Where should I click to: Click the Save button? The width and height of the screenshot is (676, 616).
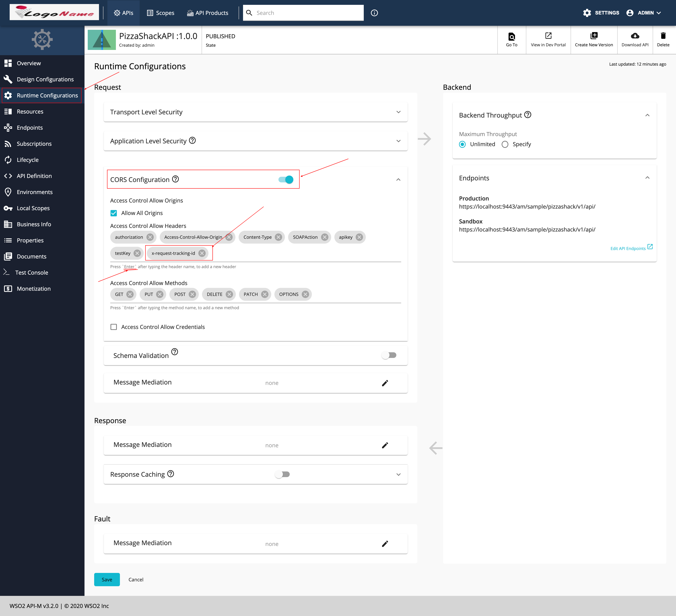(x=107, y=579)
